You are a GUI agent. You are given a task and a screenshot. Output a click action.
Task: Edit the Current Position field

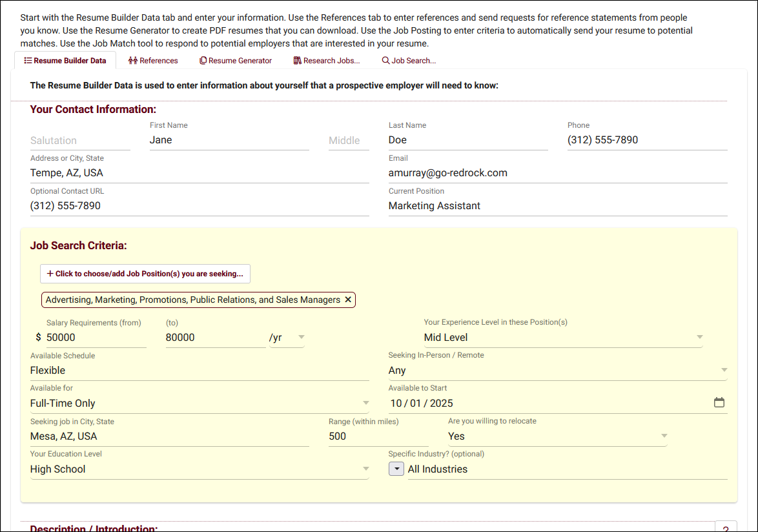pos(557,206)
